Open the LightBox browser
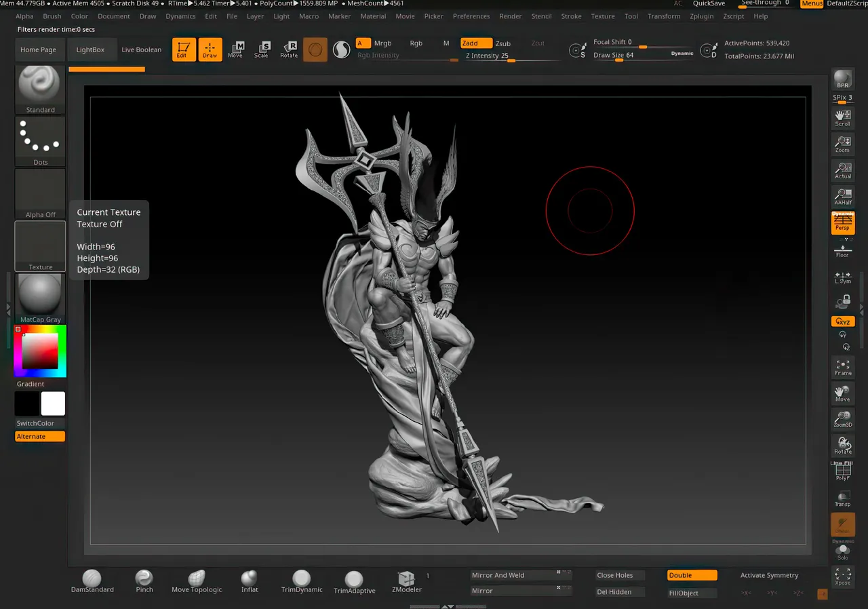The image size is (868, 609). 90,50
